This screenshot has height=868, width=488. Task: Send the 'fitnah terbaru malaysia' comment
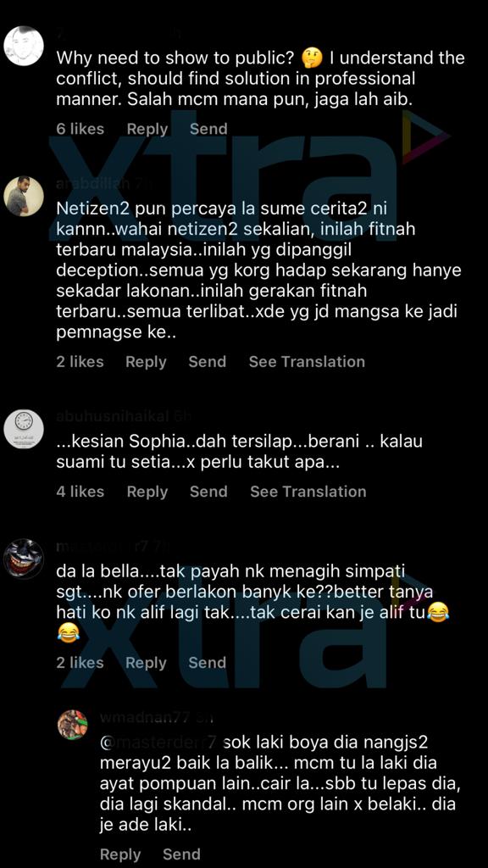pyautogui.click(x=208, y=362)
